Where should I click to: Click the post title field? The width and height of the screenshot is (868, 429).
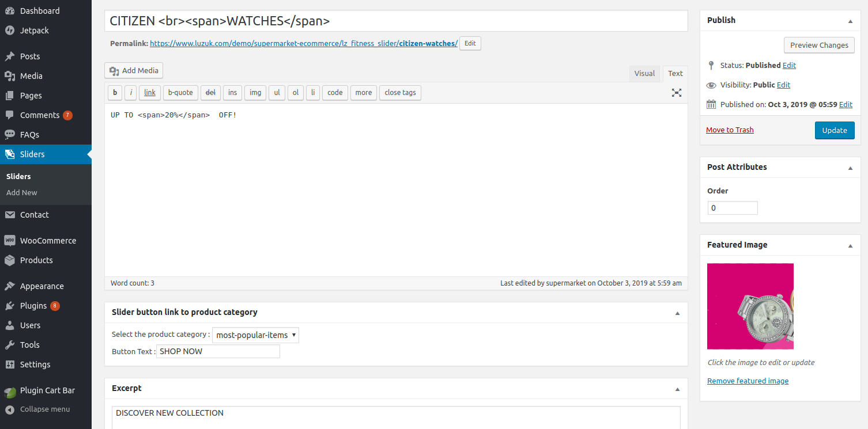tap(396, 21)
